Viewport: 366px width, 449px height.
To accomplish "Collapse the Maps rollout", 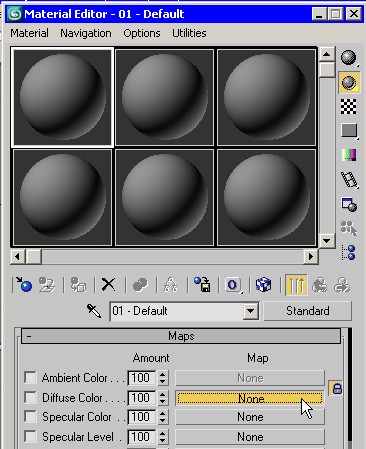I will 181,336.
